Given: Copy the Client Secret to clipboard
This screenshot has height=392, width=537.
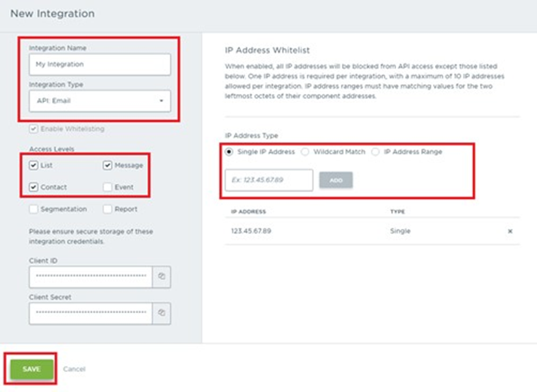Looking at the screenshot, I should 162,313.
